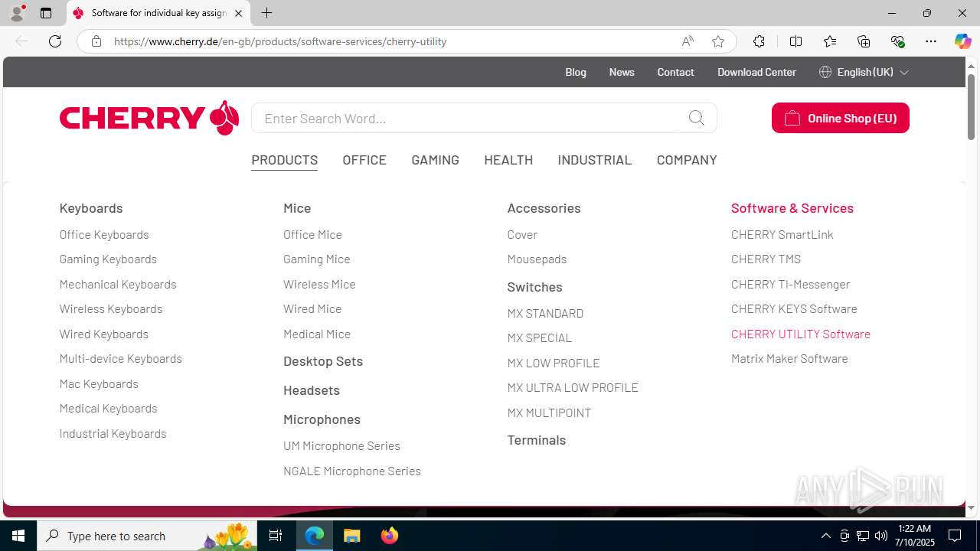Open Mousepads link
This screenshot has height=551, width=980.
tap(537, 259)
